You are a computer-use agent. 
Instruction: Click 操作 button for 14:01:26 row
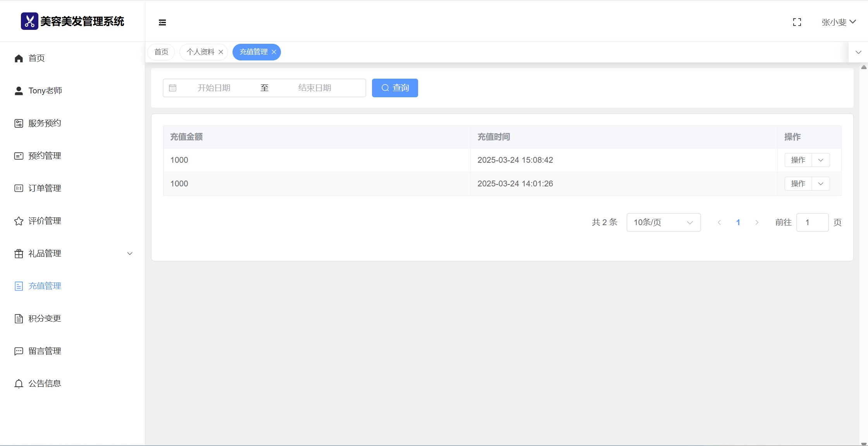798,184
